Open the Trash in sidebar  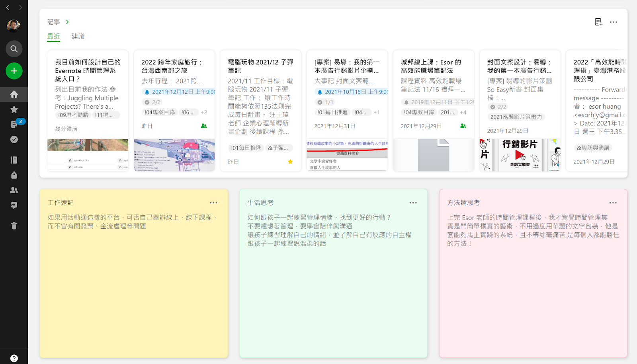14,226
